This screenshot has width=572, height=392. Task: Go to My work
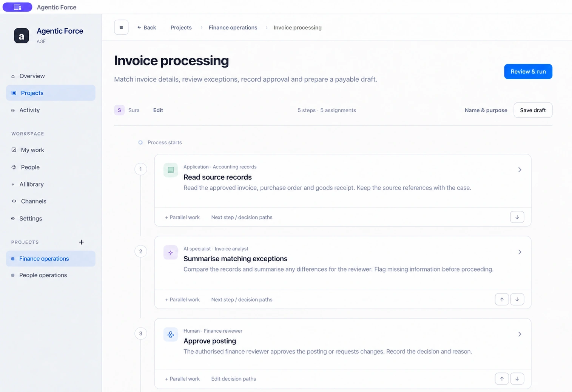[51, 150]
